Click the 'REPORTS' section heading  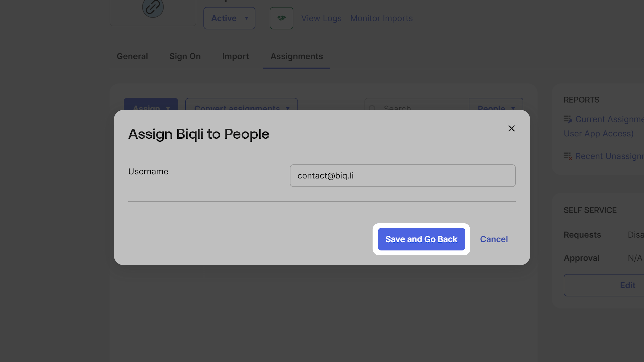click(x=581, y=100)
